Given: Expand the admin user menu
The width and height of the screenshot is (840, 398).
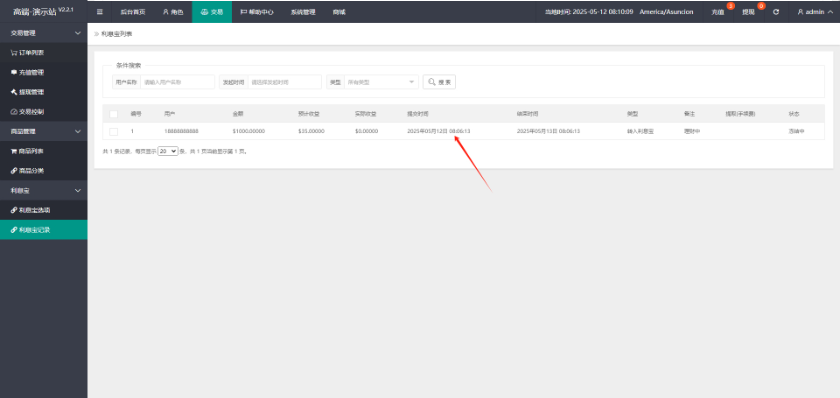Looking at the screenshot, I should click(x=815, y=12).
